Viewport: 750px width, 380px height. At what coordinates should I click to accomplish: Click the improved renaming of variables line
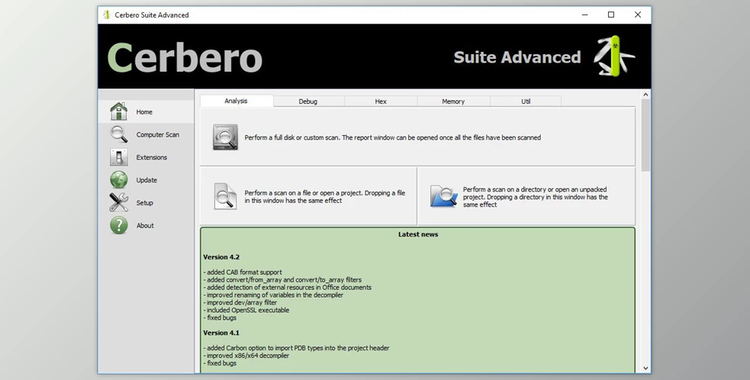click(273, 295)
